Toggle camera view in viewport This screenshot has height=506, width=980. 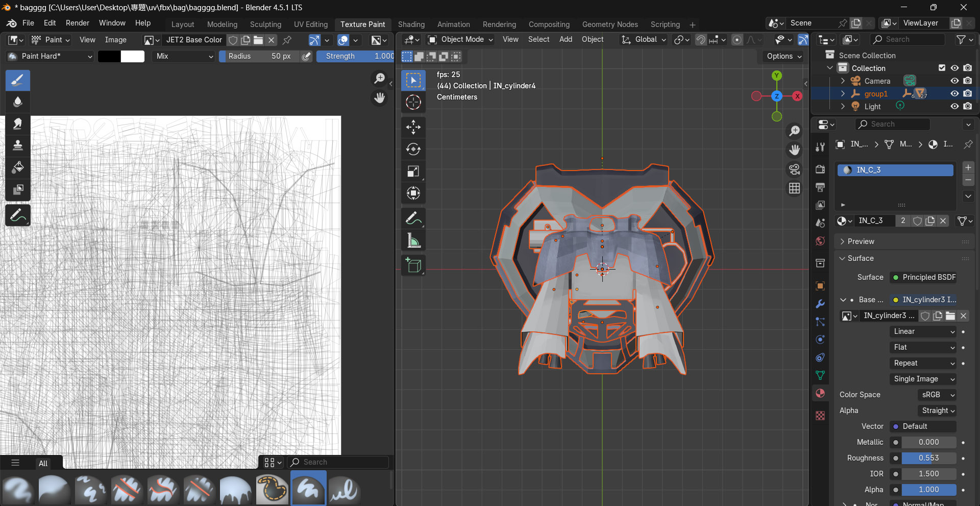795,169
